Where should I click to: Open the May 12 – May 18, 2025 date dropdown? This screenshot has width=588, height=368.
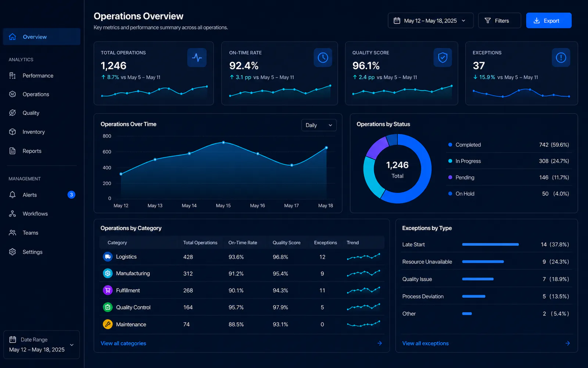(431, 21)
